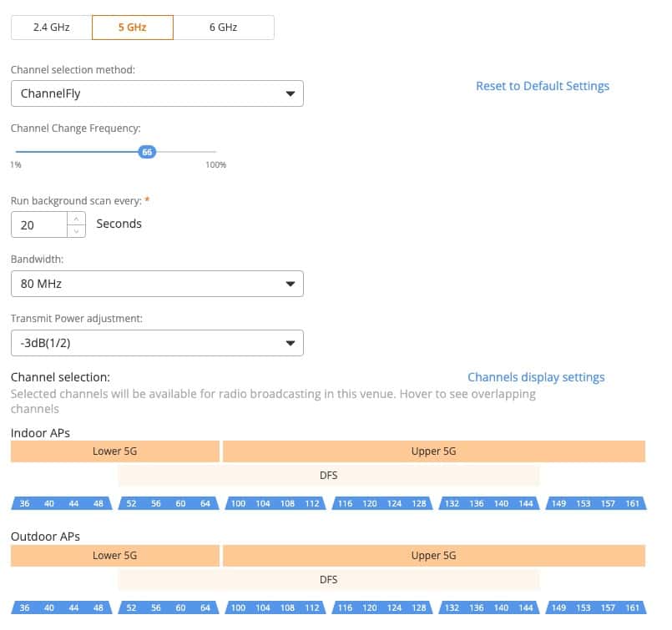
Task: Toggle channel 36 for Indoor APs
Action: coord(24,504)
